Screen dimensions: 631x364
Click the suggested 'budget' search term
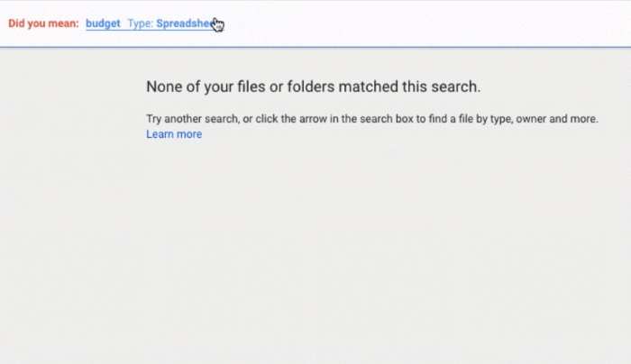tap(103, 23)
